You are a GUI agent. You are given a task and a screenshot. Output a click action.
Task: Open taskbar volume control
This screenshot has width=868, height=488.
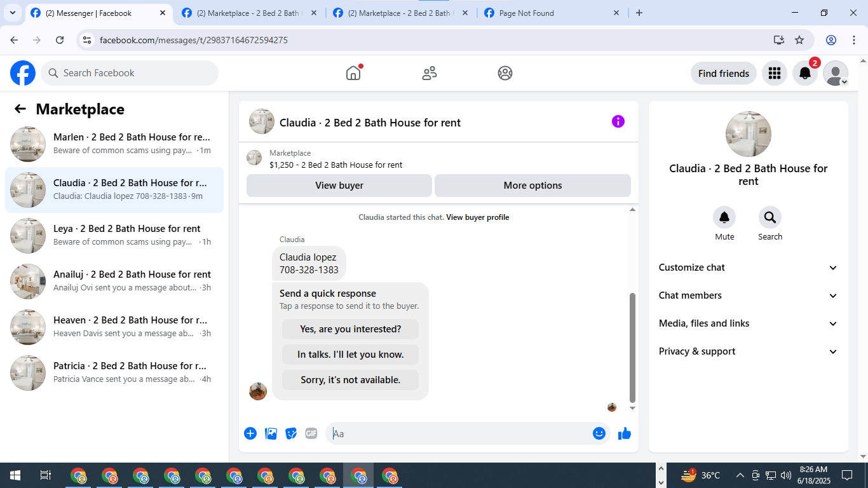click(x=786, y=475)
